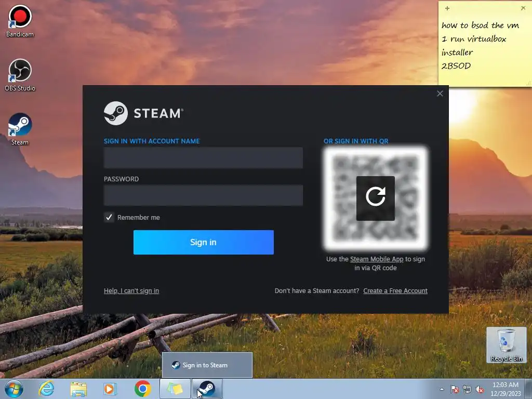Screen dimensions: 532x399
Task: Close the Steam sign-in window
Action: (x=440, y=94)
